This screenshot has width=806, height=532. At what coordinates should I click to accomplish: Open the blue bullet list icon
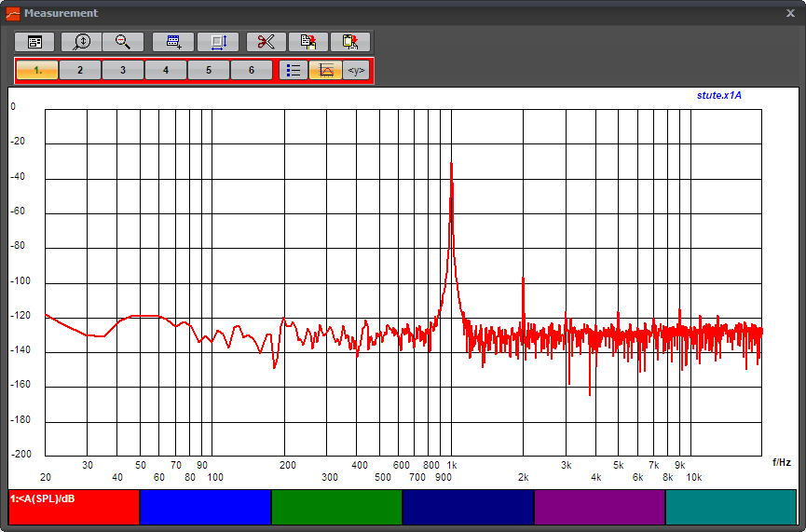[294, 70]
